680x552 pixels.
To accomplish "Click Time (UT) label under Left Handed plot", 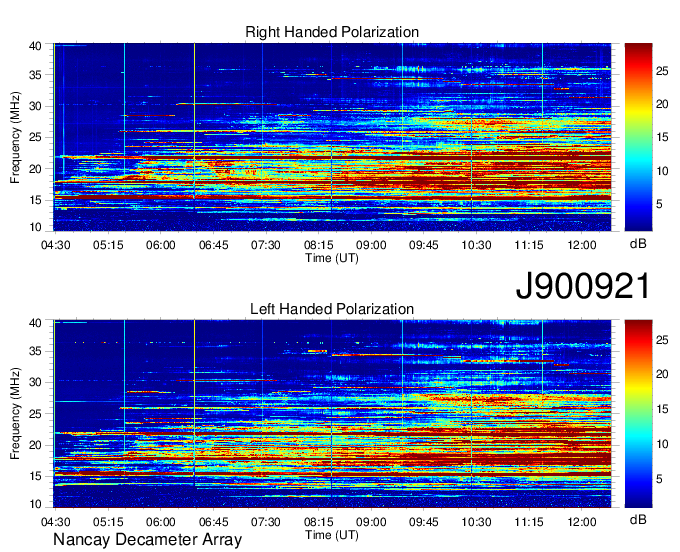I will (332, 535).
